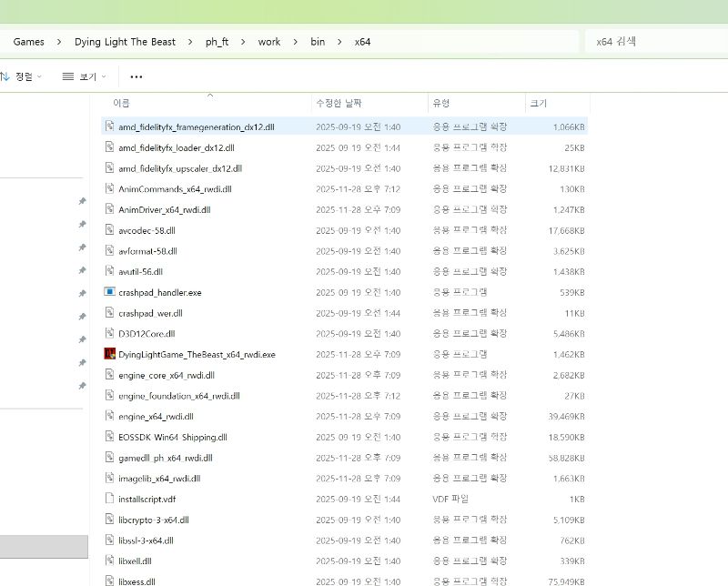Open the 보기 (view) dropdown
The image size is (728, 586).
(x=85, y=77)
